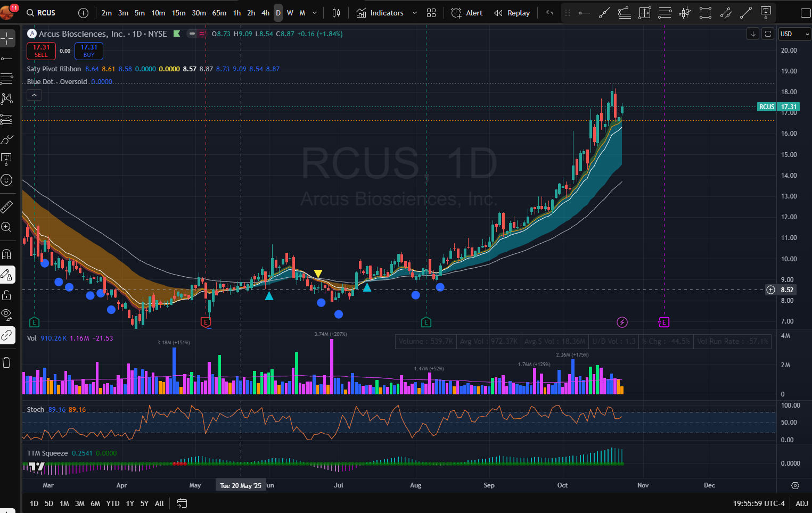Select the rectangle drawing favorite tool
The image size is (812, 513).
[706, 13]
